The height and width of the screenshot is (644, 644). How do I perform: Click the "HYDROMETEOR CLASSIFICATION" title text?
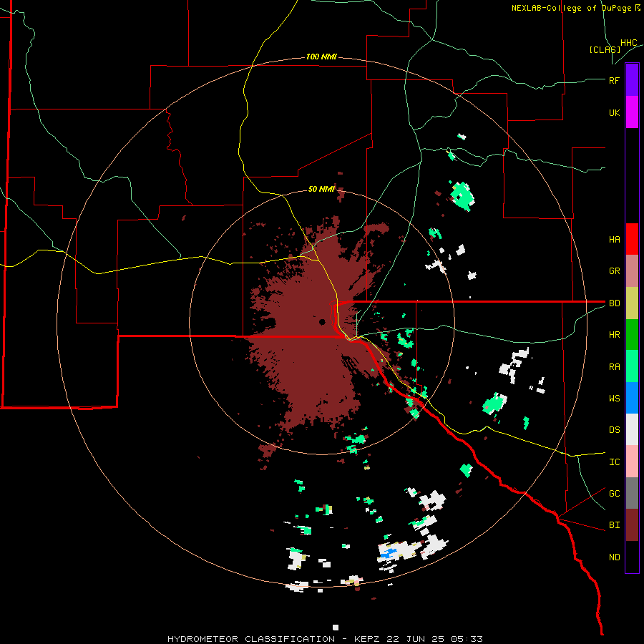251,639
